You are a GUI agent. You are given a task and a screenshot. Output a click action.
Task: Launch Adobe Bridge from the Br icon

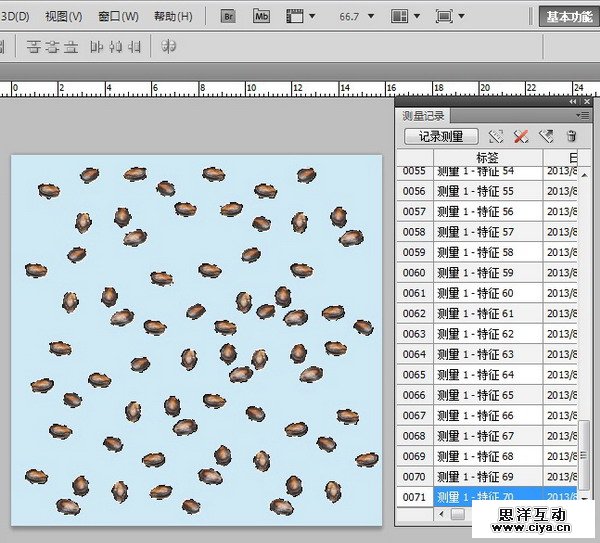pyautogui.click(x=227, y=17)
